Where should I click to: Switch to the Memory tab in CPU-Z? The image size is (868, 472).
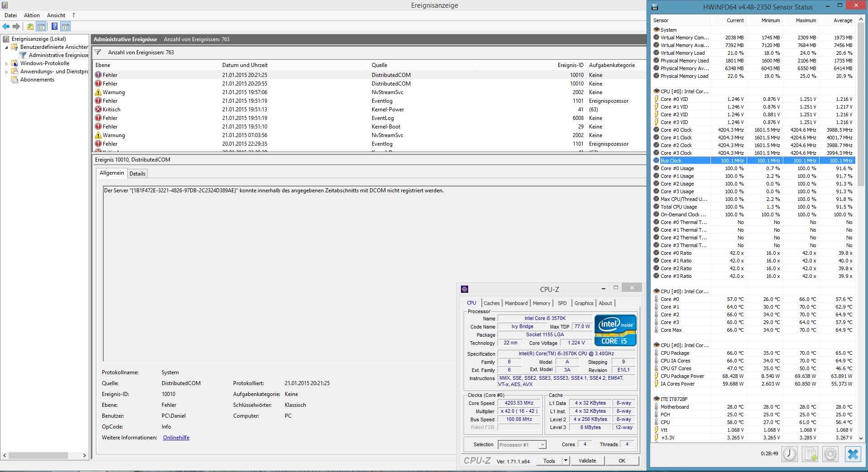point(542,303)
